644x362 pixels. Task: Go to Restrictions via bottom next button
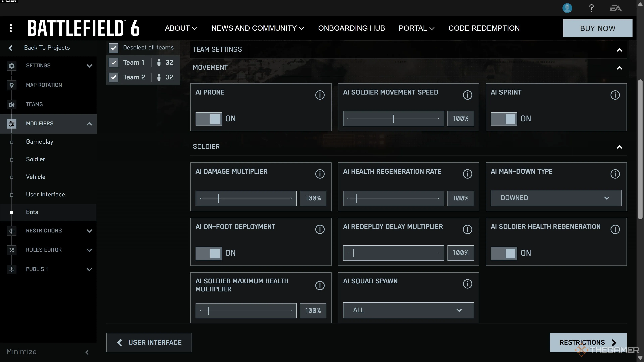click(x=588, y=342)
